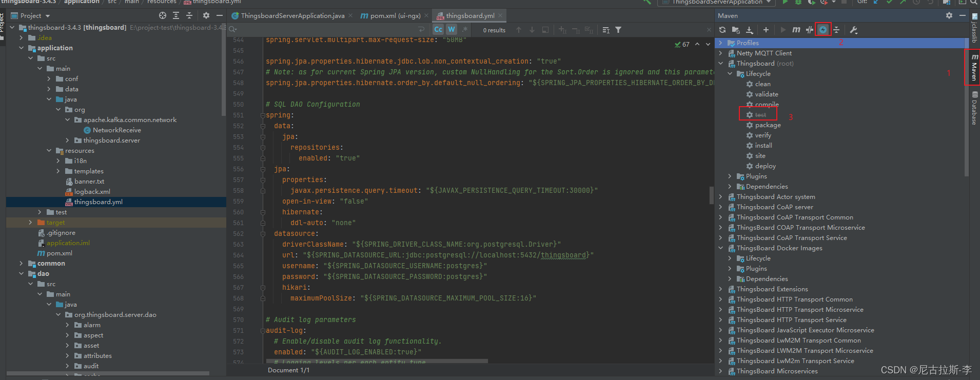Collapse the application module folder
980x380 pixels.
(21, 48)
